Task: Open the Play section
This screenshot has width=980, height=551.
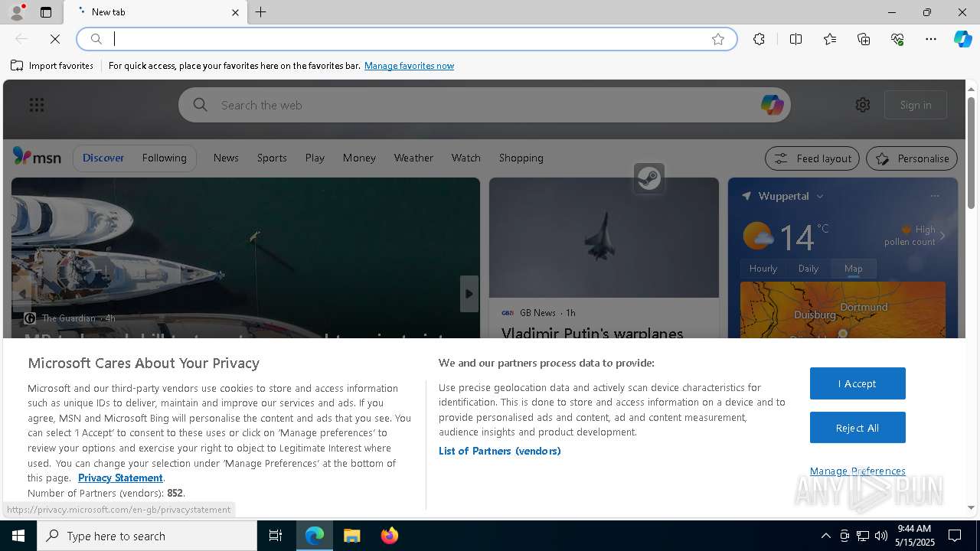Action: 315,158
